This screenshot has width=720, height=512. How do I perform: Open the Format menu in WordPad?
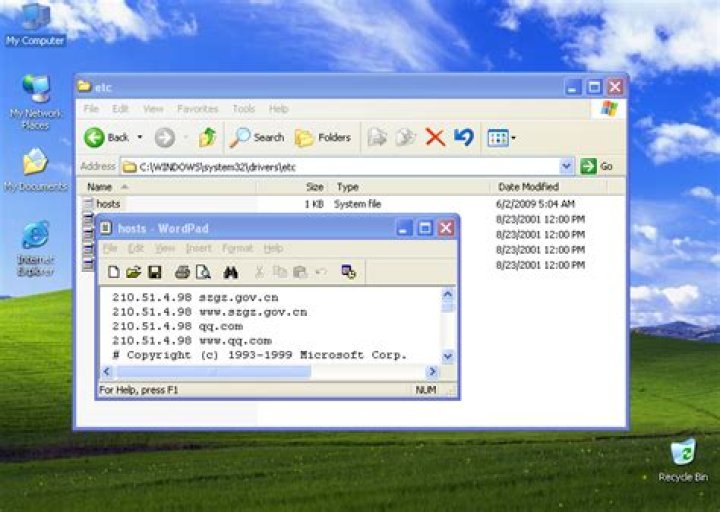[237, 248]
